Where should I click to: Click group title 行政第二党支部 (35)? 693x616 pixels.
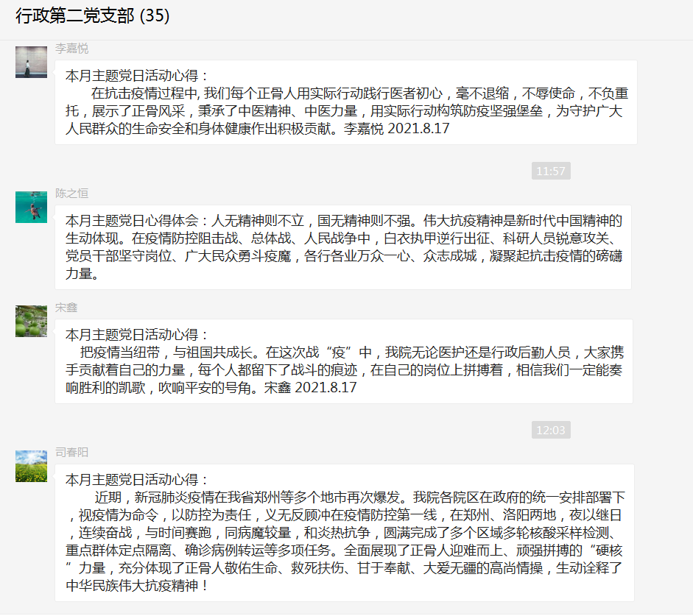[93, 16]
